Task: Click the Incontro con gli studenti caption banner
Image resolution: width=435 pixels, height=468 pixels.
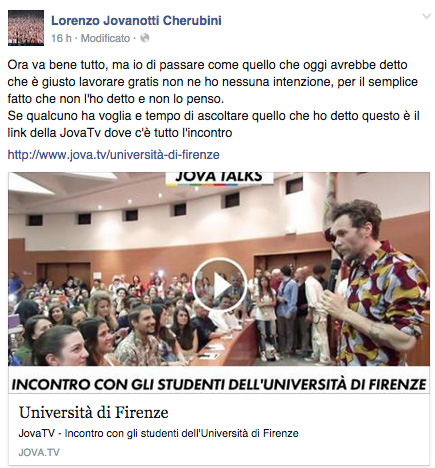Action: pyautogui.click(x=219, y=384)
